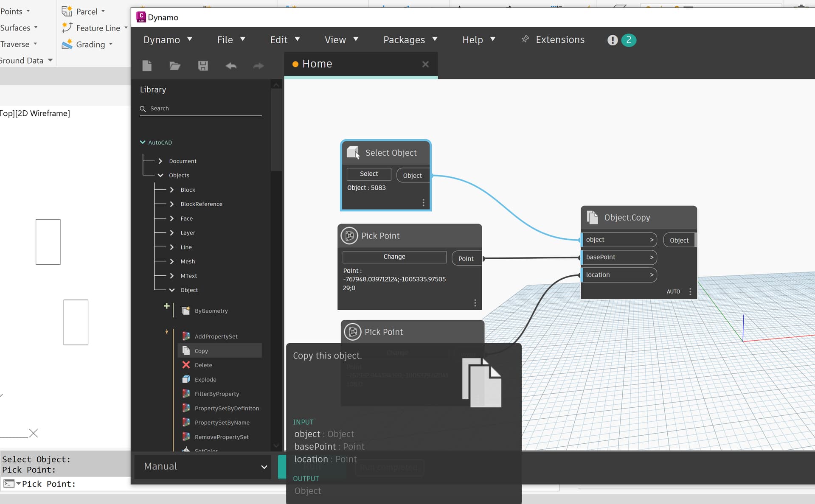815x504 pixels.
Task: Expand the BlockReference tree item
Action: tap(172, 204)
